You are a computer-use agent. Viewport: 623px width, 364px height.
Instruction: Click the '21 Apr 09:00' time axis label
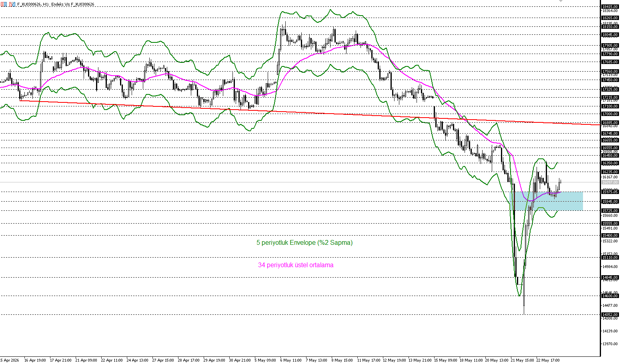86,360
